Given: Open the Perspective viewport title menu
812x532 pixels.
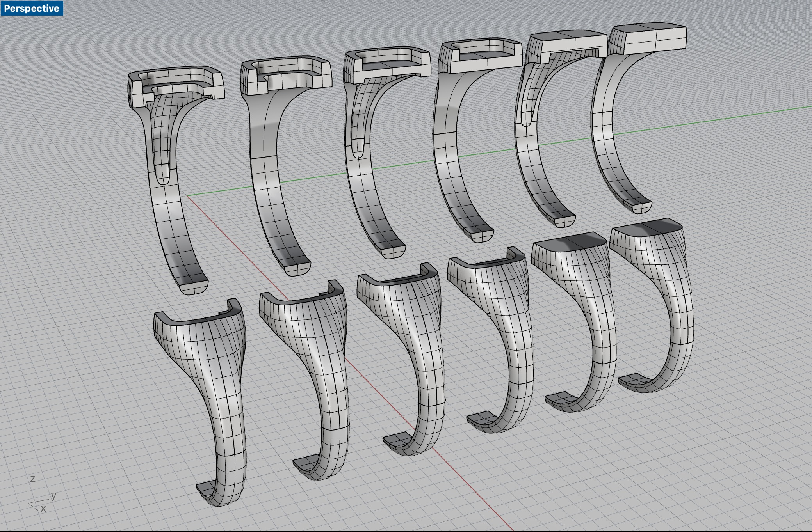Looking at the screenshot, I should click(32, 8).
